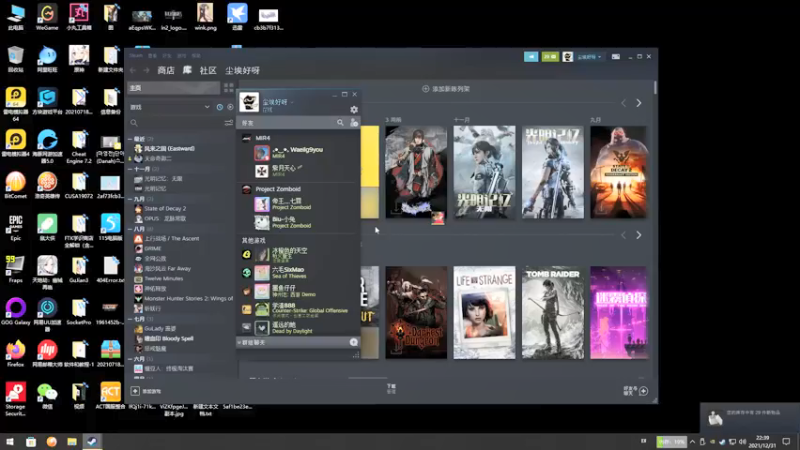
Task: Click the 添加游戏 add game button
Action: coord(146,391)
